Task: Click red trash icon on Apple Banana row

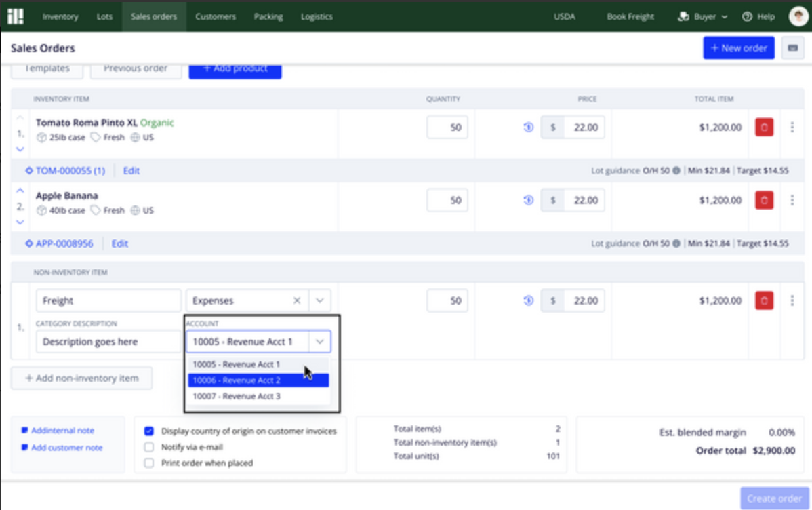Action: [764, 200]
